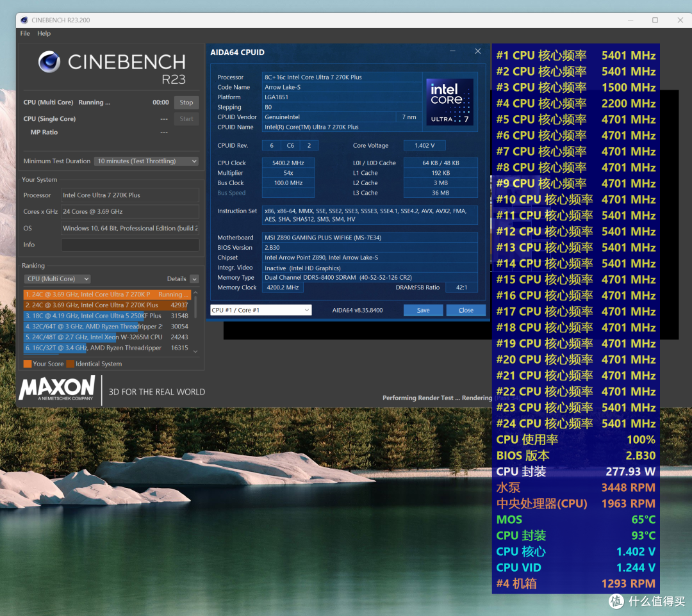This screenshot has width=692, height=616.
Task: Click Close in AIDA64 CPUID
Action: (x=466, y=310)
